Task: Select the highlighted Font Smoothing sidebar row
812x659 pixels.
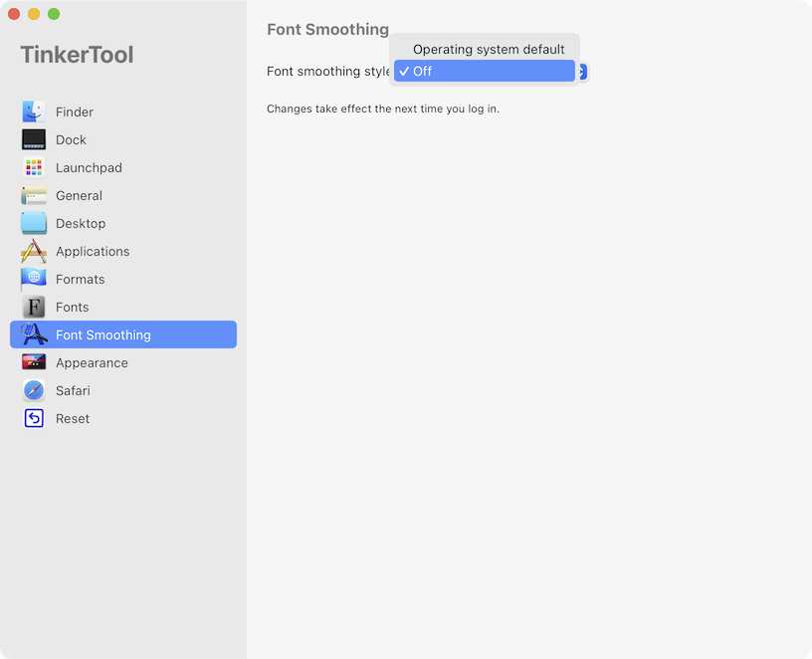Action: point(123,334)
